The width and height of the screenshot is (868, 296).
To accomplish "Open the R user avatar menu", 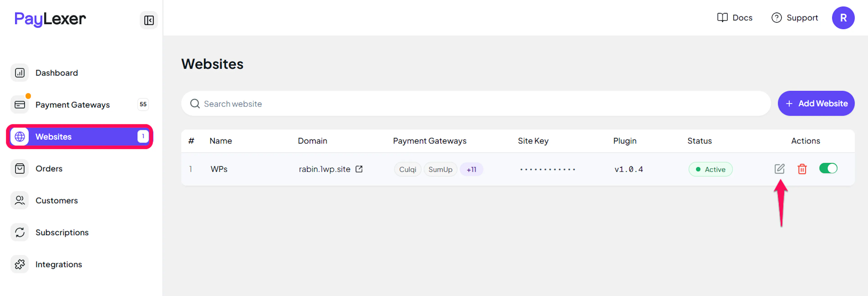I will tap(843, 18).
